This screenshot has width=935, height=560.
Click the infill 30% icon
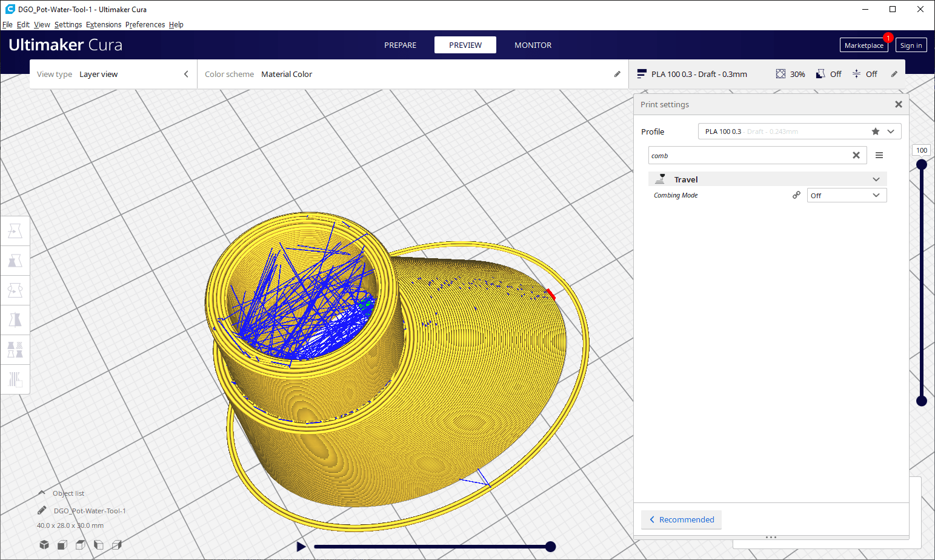[780, 74]
